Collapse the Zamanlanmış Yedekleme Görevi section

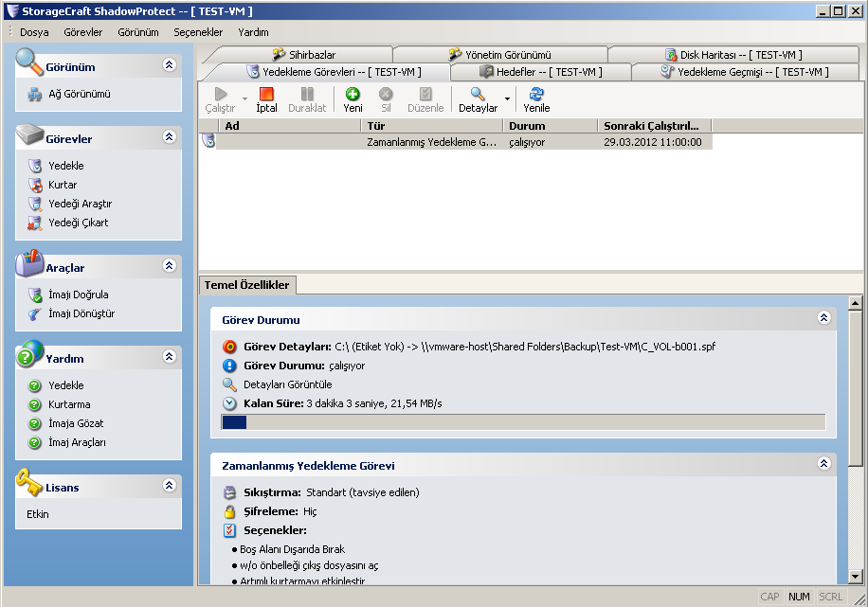click(823, 463)
